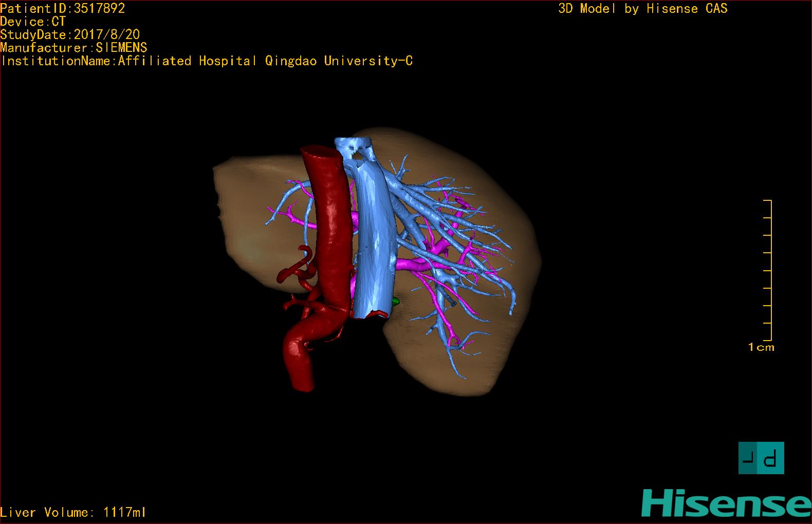Click the small green structure near vena cava

[x=395, y=302]
